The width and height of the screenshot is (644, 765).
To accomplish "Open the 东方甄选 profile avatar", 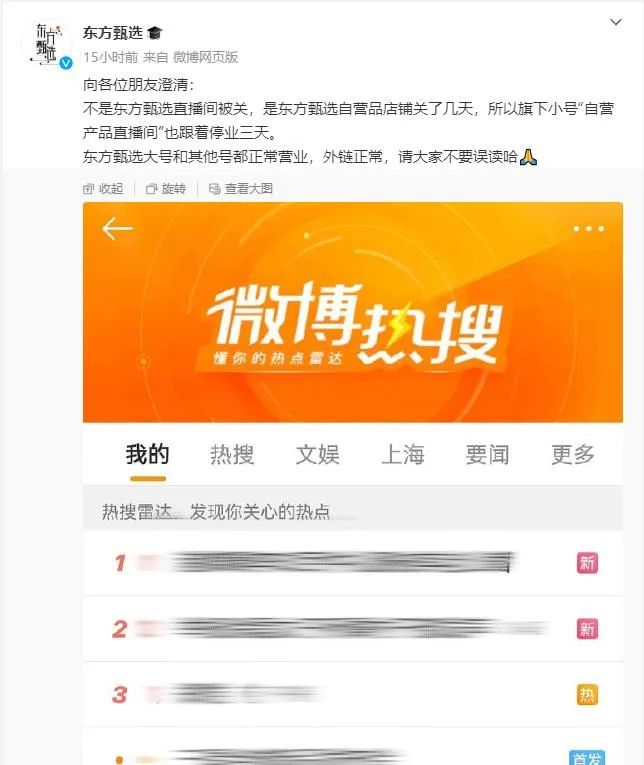I will coord(46,44).
